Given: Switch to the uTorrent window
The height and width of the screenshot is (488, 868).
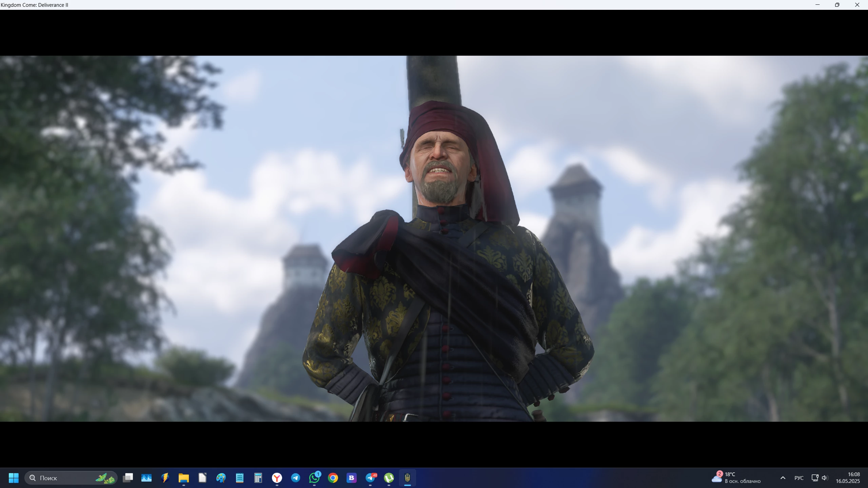Looking at the screenshot, I should 389,478.
